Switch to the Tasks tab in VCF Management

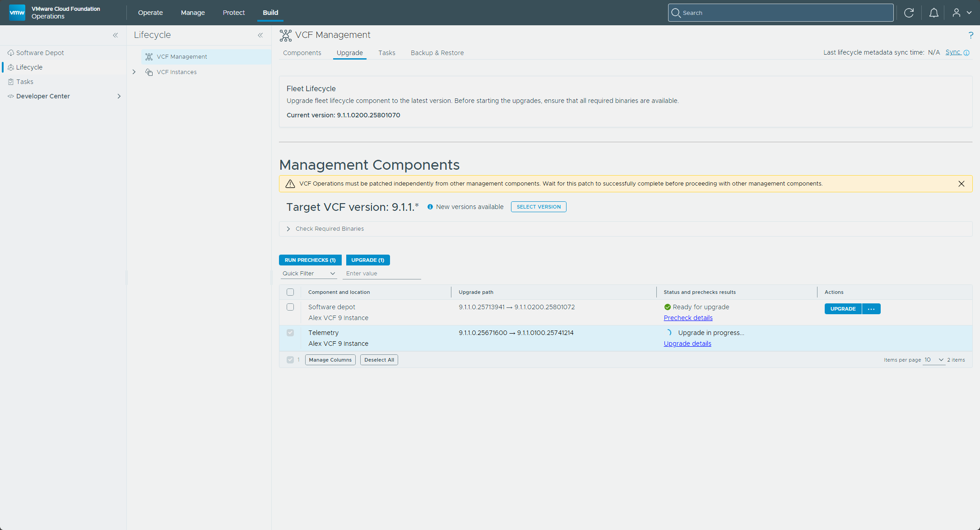pyautogui.click(x=387, y=53)
